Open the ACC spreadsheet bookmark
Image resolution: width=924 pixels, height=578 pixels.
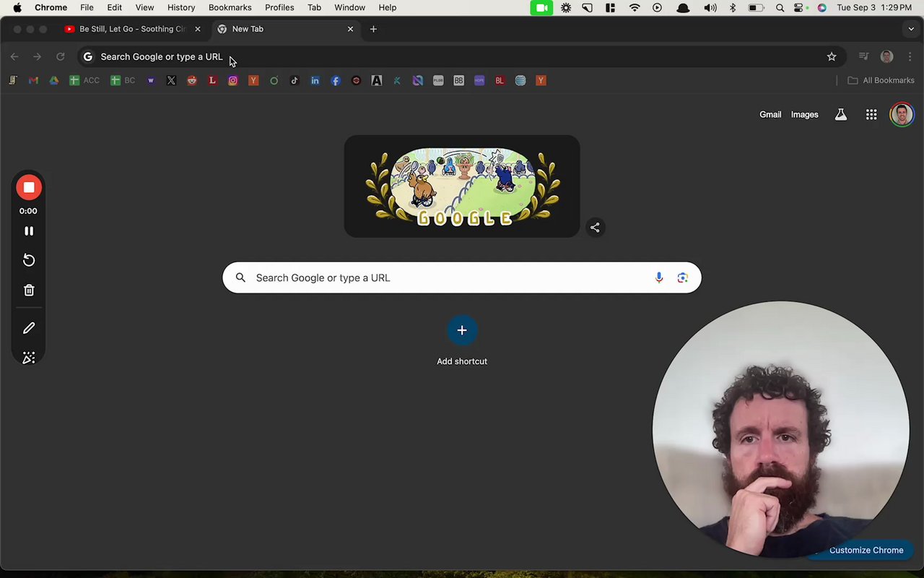click(84, 80)
